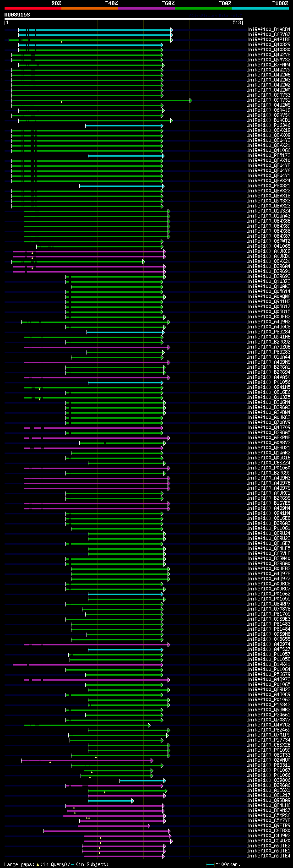This screenshot has width=293, height=868.
Task: Open the UniRef100_P01062 hit label
Action: [x=268, y=594]
